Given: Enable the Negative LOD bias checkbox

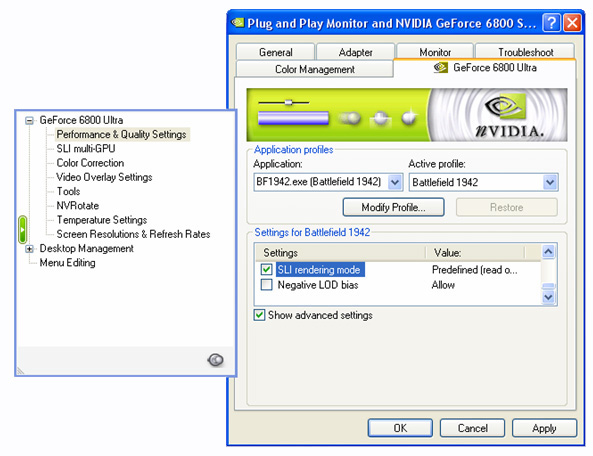Looking at the screenshot, I should pos(266,284).
